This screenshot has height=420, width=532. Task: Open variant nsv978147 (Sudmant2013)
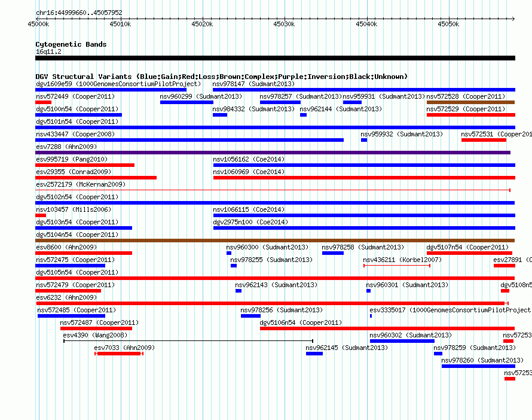[253, 84]
